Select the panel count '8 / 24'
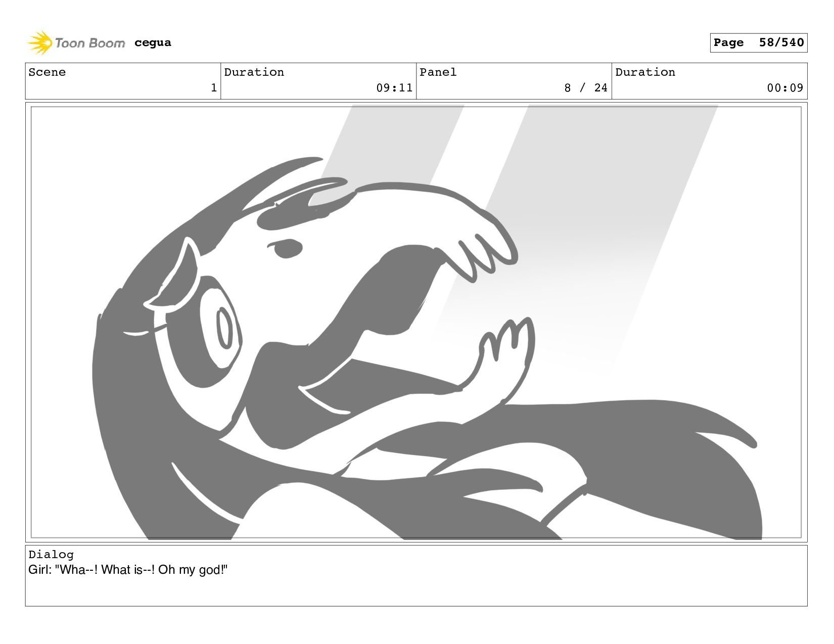Image resolution: width=834 pixels, height=644 pixels. (x=586, y=88)
